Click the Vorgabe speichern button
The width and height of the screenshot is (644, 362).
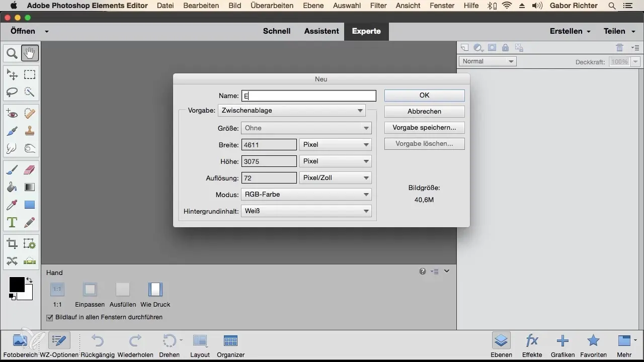[424, 128]
